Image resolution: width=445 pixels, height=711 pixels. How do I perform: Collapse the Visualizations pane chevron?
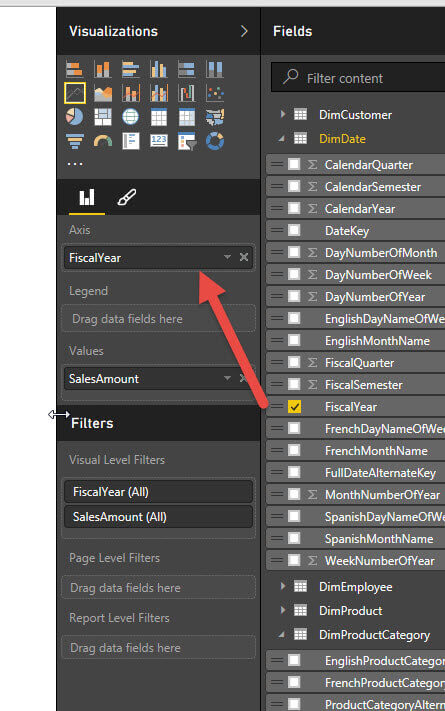(244, 31)
